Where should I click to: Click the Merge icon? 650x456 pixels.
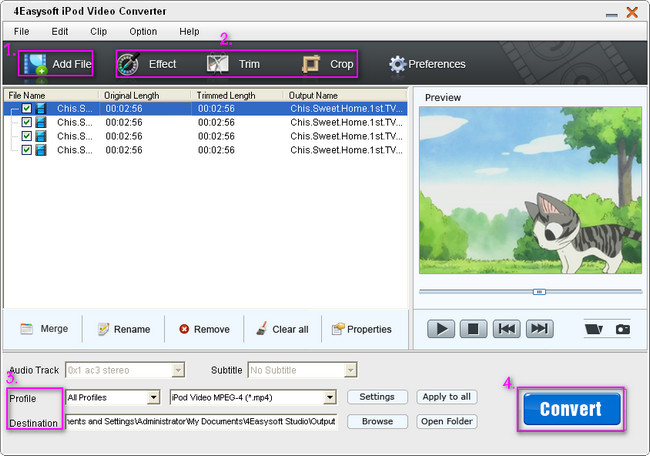[27, 329]
